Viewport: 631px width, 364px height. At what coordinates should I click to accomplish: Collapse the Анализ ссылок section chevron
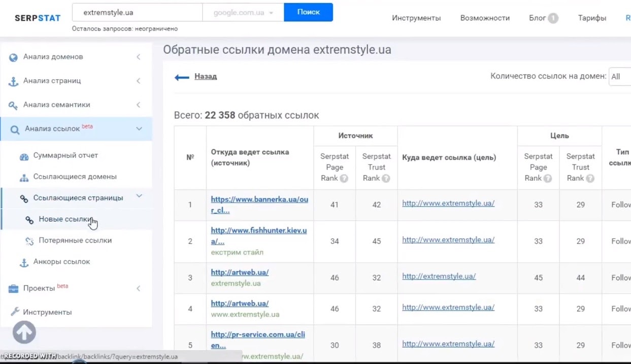click(139, 129)
